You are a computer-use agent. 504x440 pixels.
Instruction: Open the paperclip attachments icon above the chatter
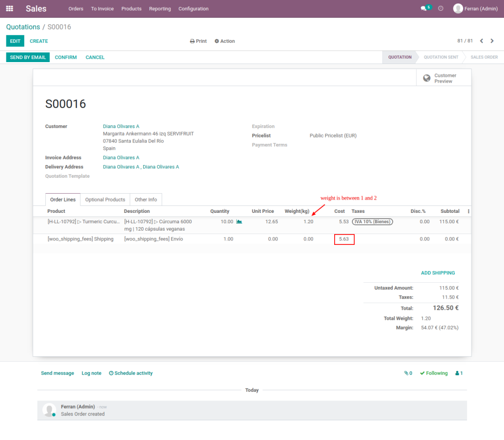[406, 373]
